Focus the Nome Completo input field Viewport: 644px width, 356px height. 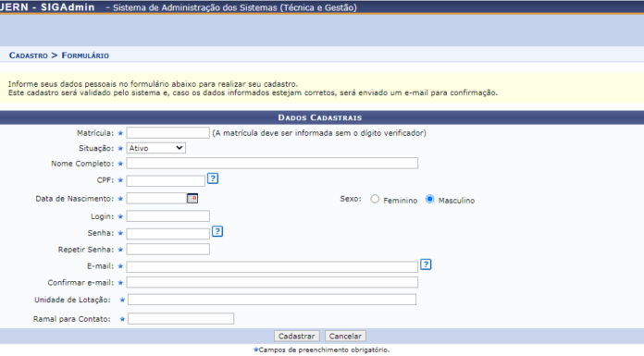click(272, 163)
